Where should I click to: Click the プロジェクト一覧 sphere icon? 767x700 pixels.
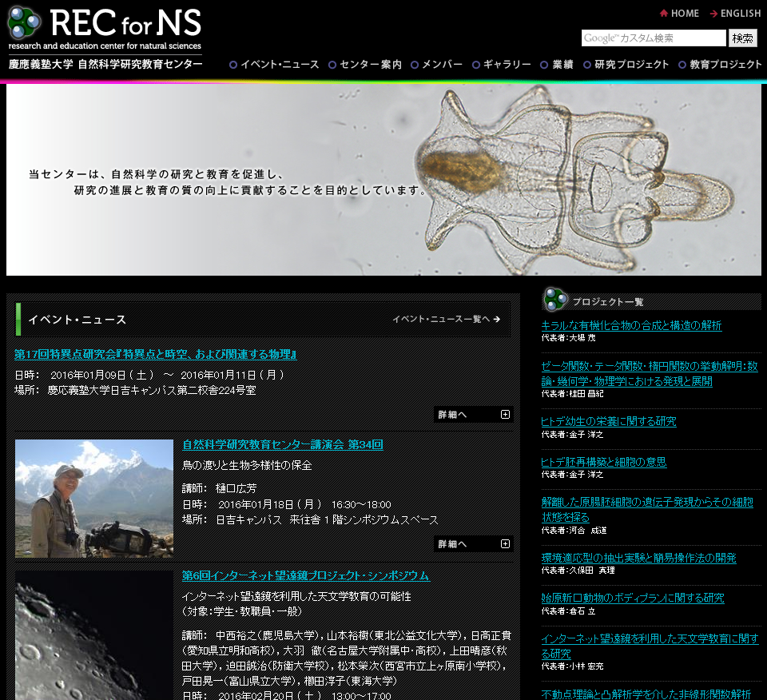tap(556, 300)
